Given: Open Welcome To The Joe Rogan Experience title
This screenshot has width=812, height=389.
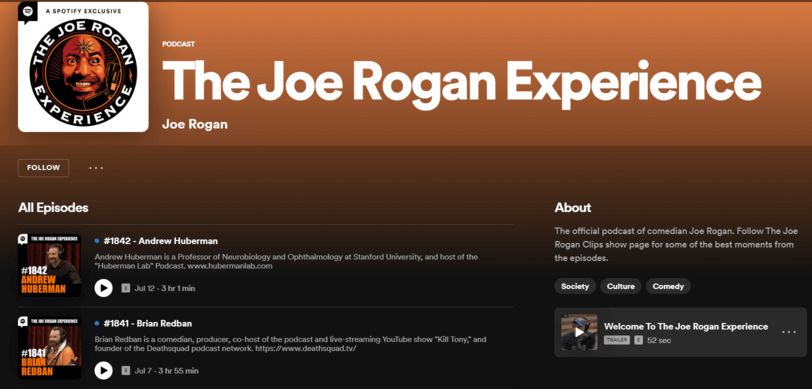Looking at the screenshot, I should 686,326.
